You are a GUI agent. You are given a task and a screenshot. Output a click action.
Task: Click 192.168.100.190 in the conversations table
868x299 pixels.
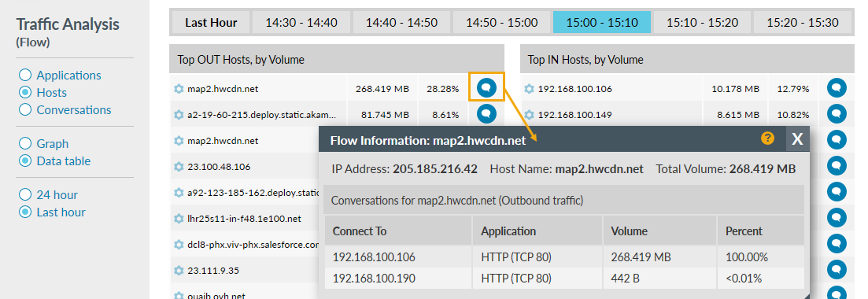coord(374,279)
